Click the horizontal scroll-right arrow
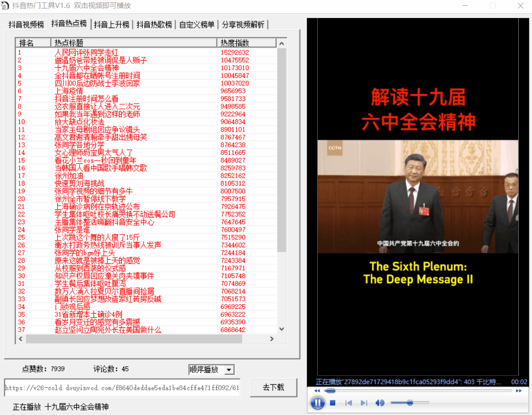Image resolution: width=532 pixels, height=415 pixels. pos(271,339)
